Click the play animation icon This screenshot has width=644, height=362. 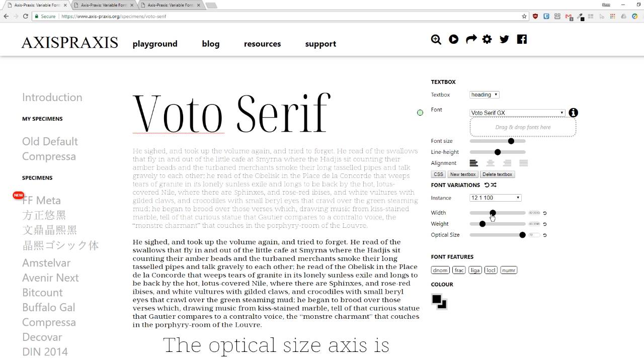(x=454, y=39)
